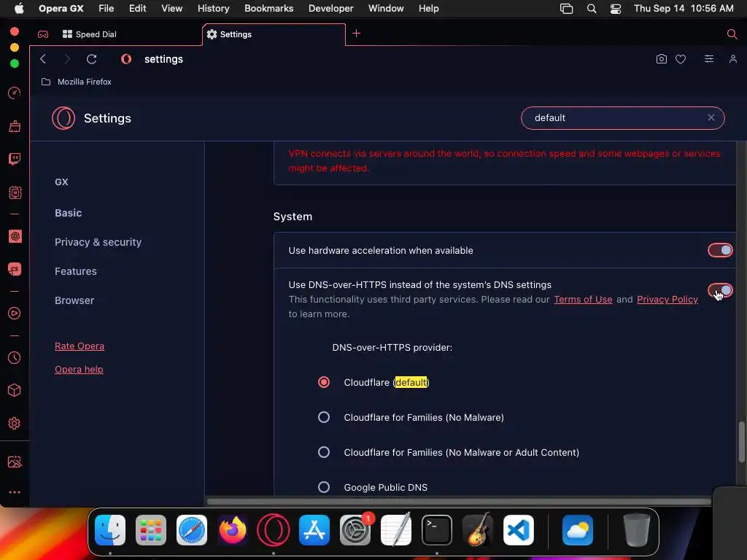
Task: Select the Settings tab
Action: (274, 34)
